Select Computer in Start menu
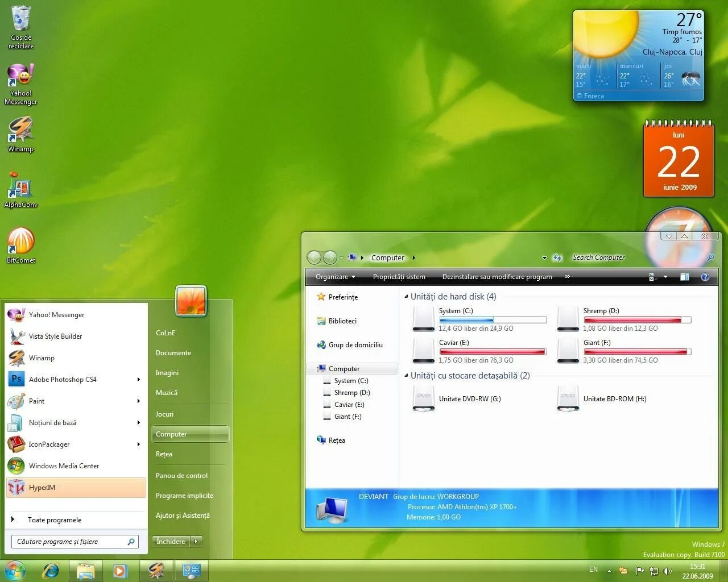The height and width of the screenshot is (582, 728). tap(191, 434)
